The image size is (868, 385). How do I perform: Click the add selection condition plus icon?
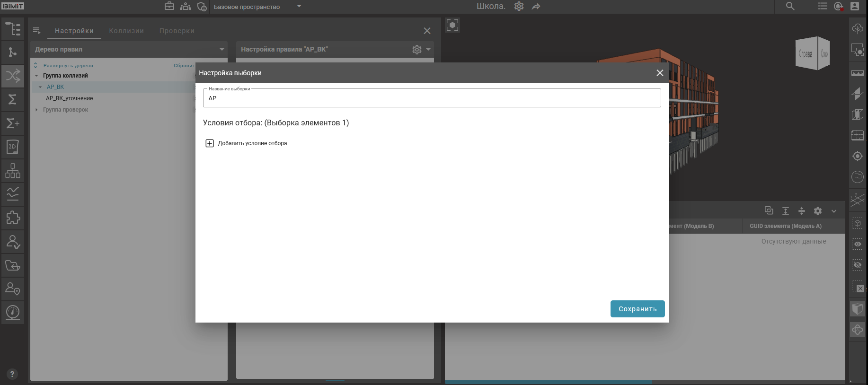pyautogui.click(x=209, y=143)
